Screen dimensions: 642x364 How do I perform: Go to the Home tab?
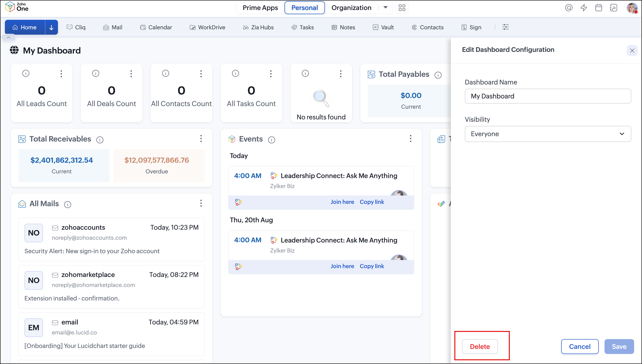25,27
